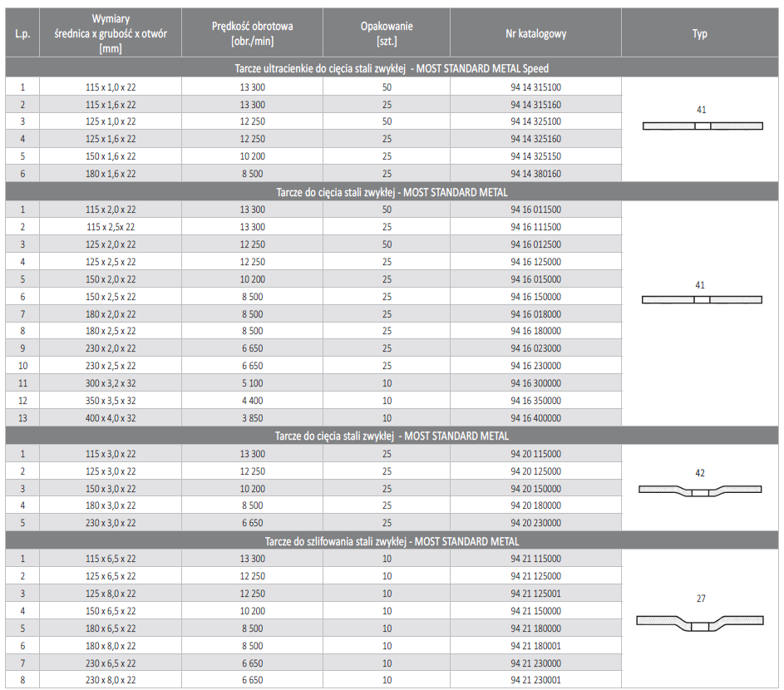This screenshot has height=690, width=784.
Task: Click dimension cell '115 x 1,0 x 22'
Action: pos(111,87)
